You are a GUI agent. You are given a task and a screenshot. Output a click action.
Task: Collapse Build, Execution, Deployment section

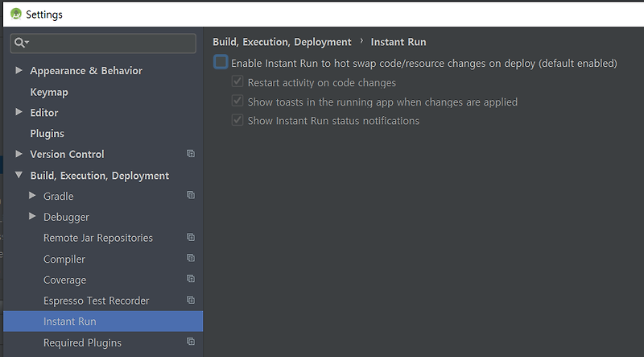[19, 175]
